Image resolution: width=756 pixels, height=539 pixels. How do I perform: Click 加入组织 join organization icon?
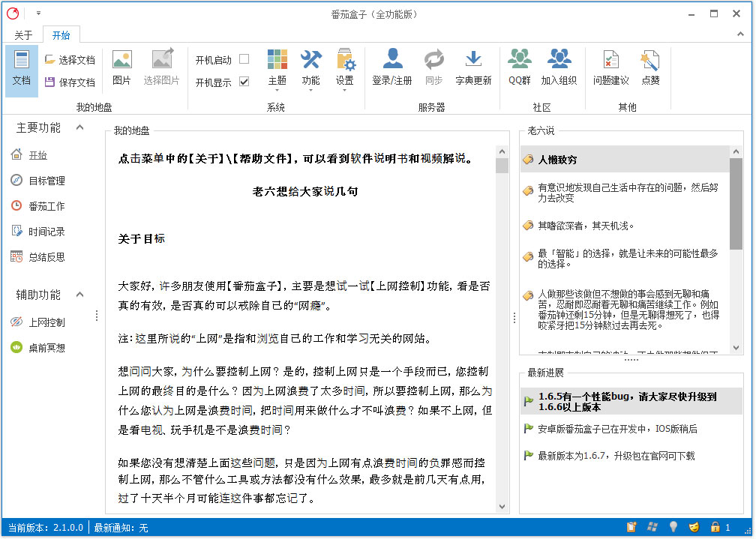coord(559,68)
